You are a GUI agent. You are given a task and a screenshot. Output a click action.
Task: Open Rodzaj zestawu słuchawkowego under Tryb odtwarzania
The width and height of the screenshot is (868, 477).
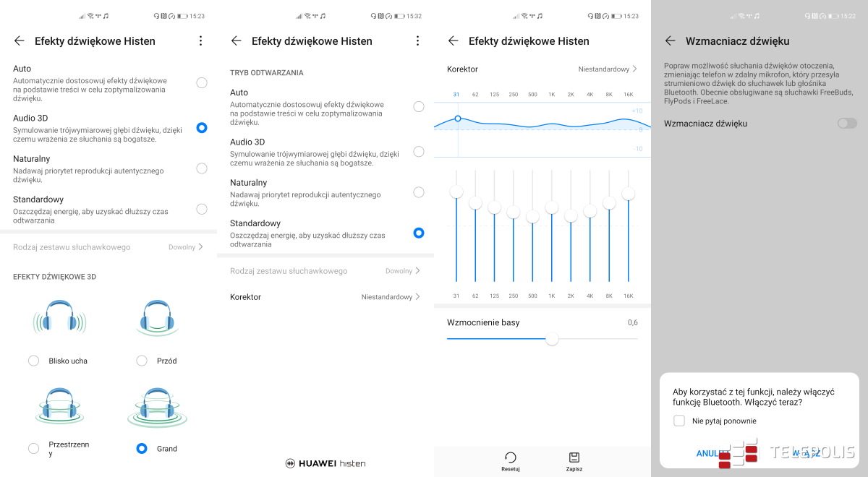pos(325,271)
